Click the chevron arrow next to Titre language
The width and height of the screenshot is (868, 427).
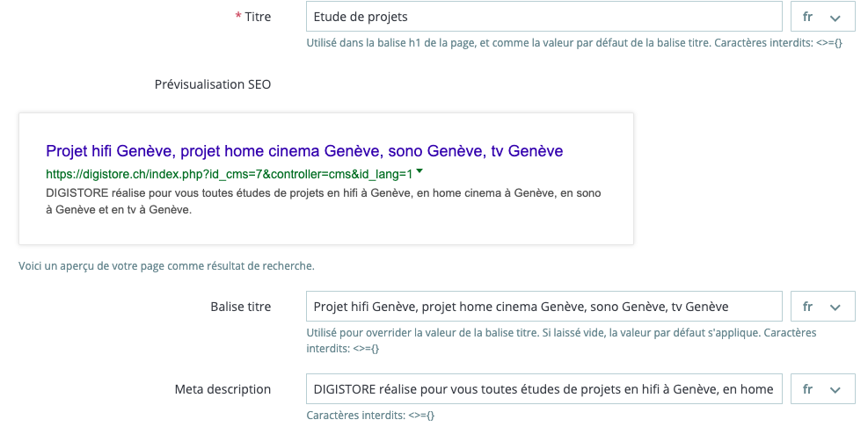pos(835,18)
